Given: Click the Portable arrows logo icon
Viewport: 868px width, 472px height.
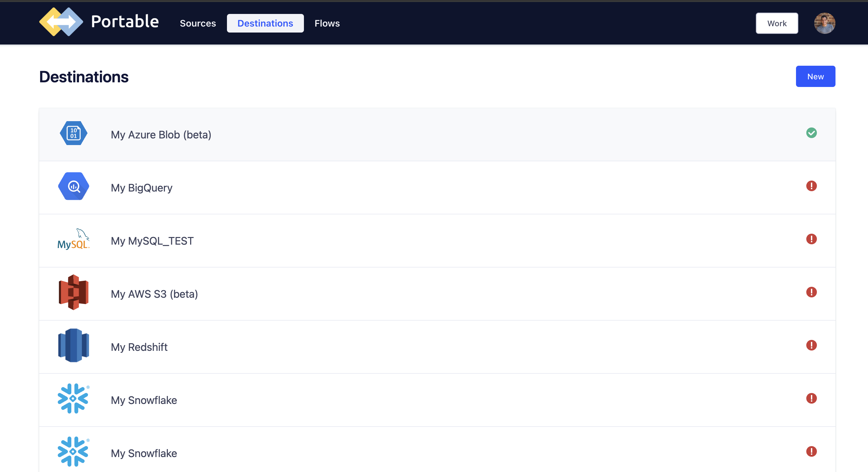Looking at the screenshot, I should 61,22.
